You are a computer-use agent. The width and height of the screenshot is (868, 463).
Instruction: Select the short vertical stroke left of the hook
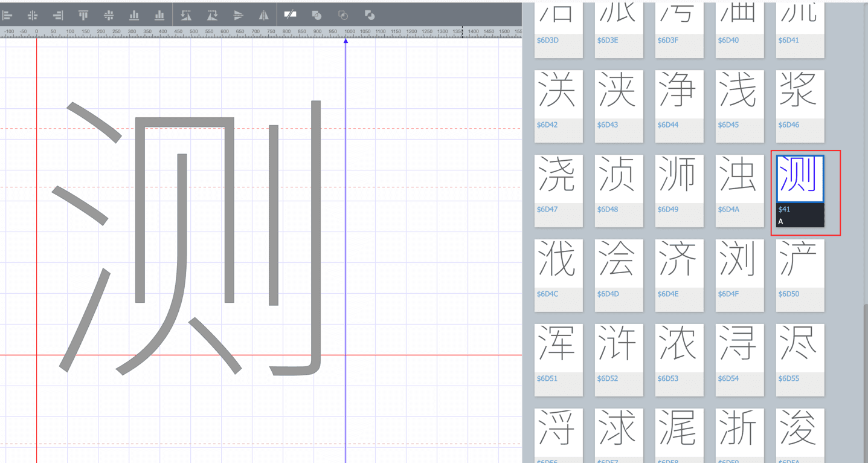pyautogui.click(x=274, y=215)
